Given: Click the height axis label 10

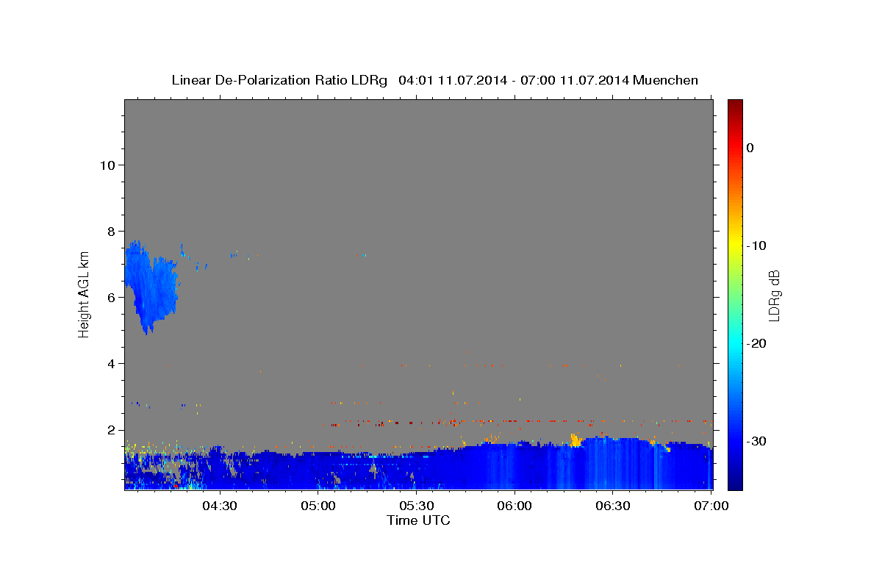Looking at the screenshot, I should pos(107,165).
